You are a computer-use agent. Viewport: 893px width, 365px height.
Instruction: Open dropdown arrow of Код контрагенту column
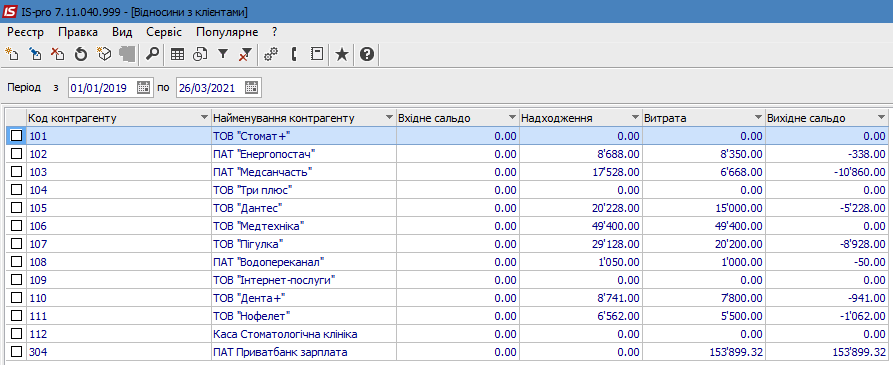tap(204, 117)
